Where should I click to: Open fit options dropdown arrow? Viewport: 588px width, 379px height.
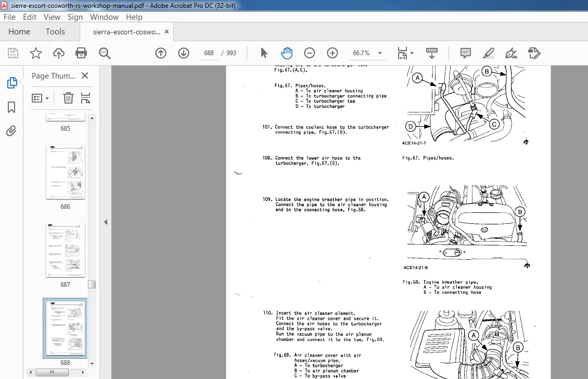412,53
